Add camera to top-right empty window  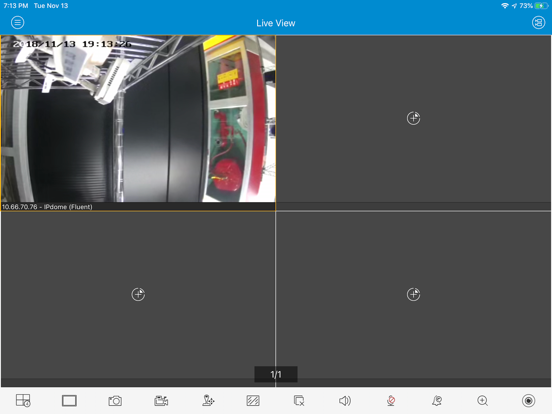point(413,118)
